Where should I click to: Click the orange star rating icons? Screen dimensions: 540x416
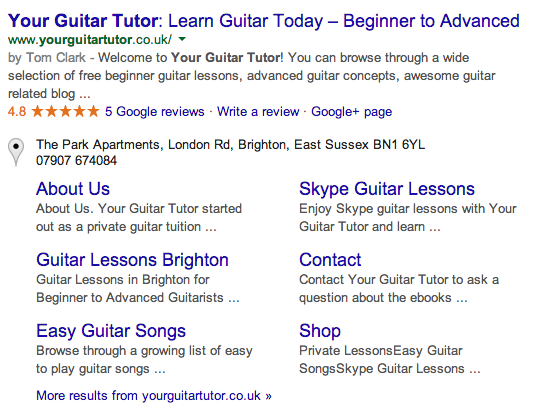65,111
